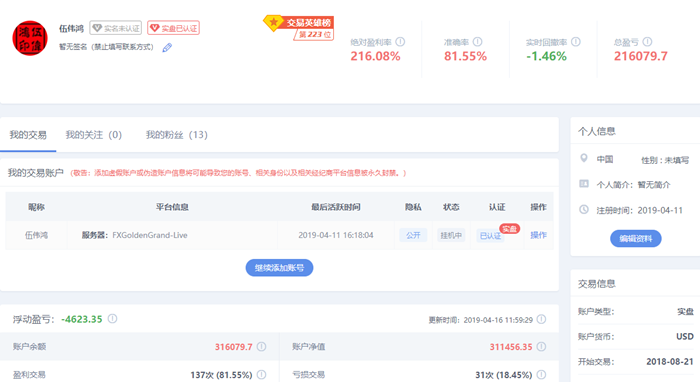Click 操作 link in the account row

coord(538,235)
